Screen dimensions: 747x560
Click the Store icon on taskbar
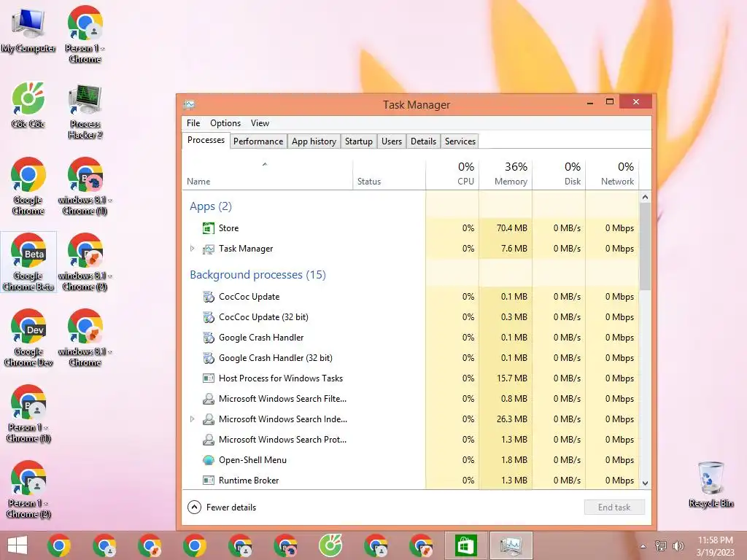point(465,545)
